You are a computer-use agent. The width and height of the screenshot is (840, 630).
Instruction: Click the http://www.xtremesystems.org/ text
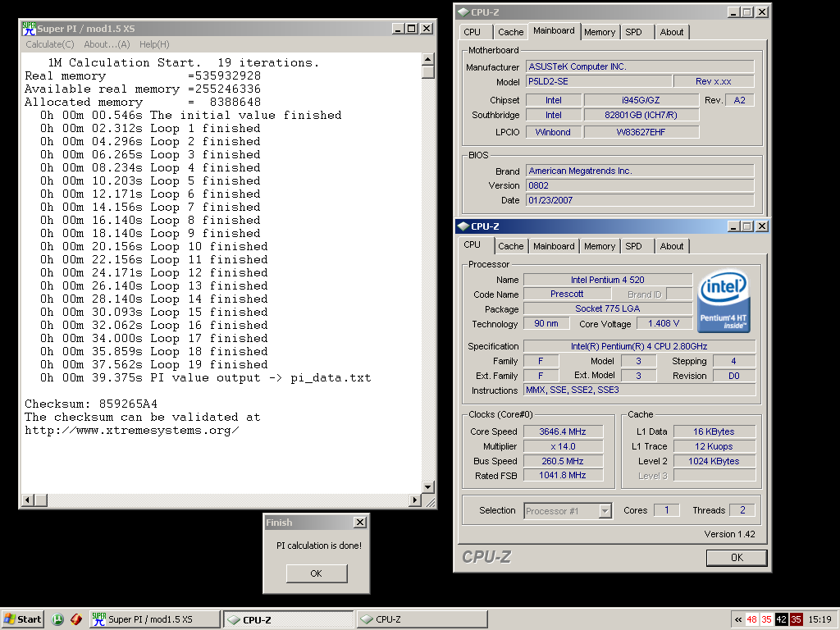pos(132,430)
